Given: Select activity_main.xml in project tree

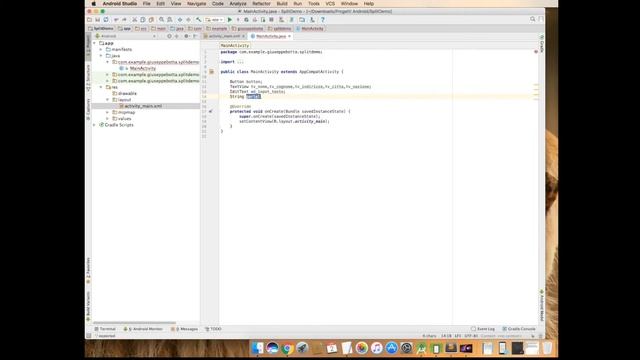Looking at the screenshot, I should [x=143, y=106].
